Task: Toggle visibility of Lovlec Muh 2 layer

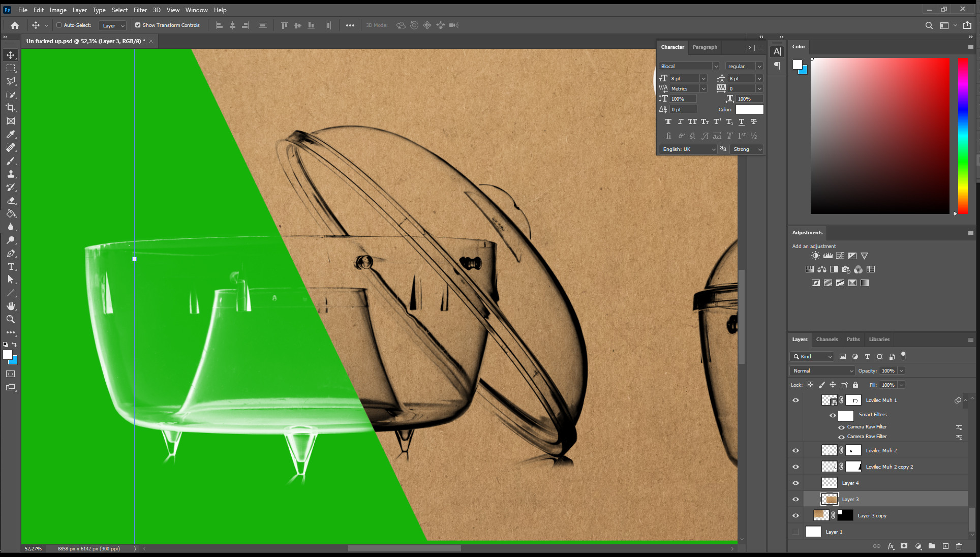Action: coord(796,450)
